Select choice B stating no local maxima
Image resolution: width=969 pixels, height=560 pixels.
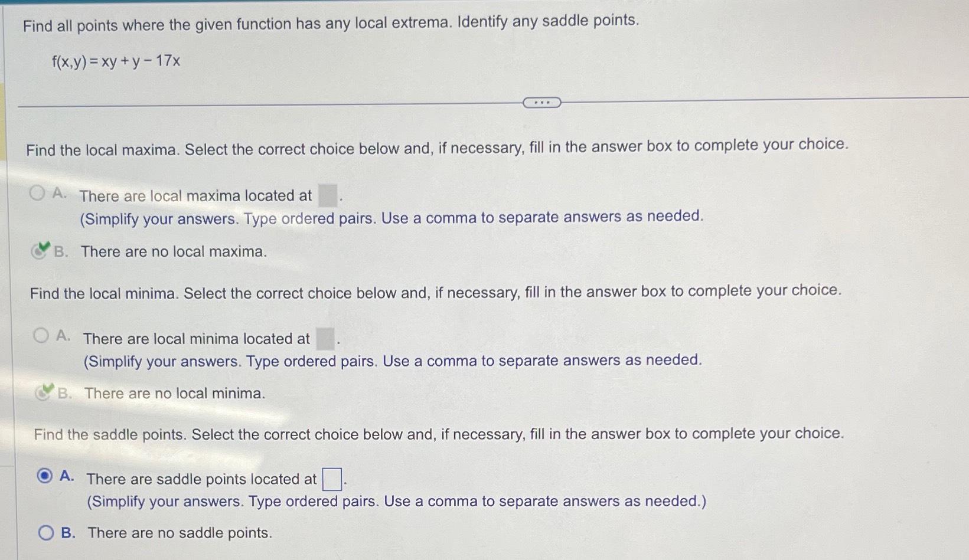click(x=41, y=250)
